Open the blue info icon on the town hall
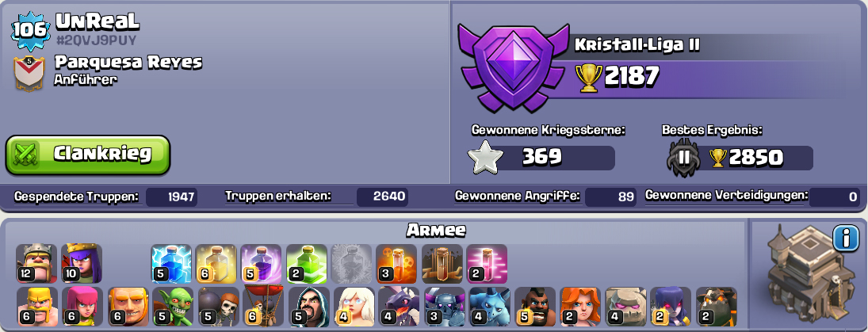Image resolution: width=868 pixels, height=332 pixels. coord(845,239)
